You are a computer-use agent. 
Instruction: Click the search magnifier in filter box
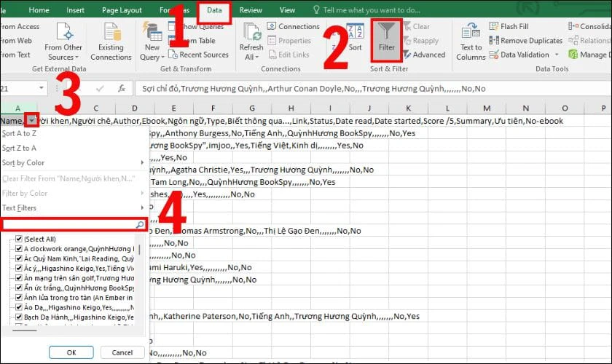140,225
